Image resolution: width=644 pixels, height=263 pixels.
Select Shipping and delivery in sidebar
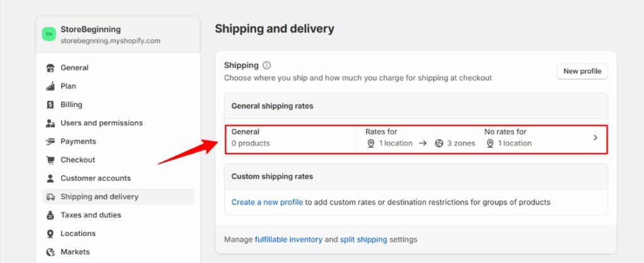99,197
